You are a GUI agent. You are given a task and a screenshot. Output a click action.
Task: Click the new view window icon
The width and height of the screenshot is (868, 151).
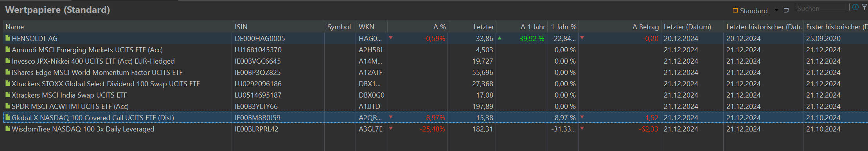(x=786, y=11)
